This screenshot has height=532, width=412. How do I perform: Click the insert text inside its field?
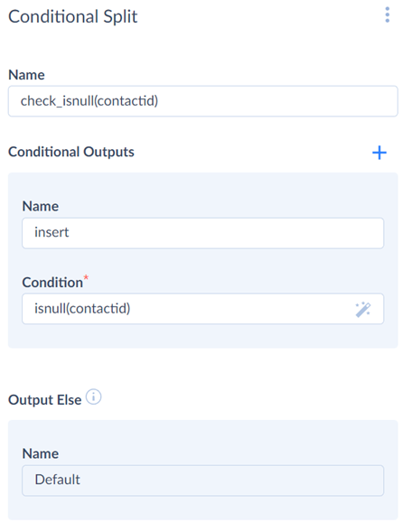[51, 232]
